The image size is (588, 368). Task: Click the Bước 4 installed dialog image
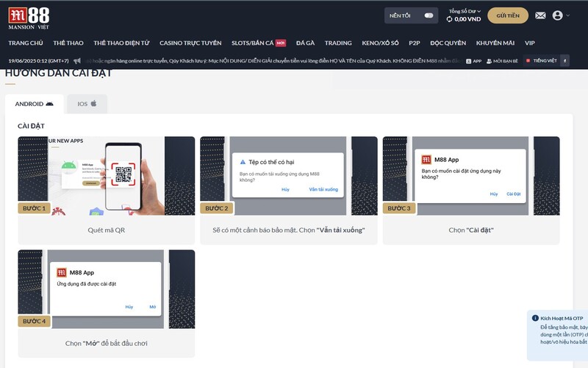[x=107, y=289]
